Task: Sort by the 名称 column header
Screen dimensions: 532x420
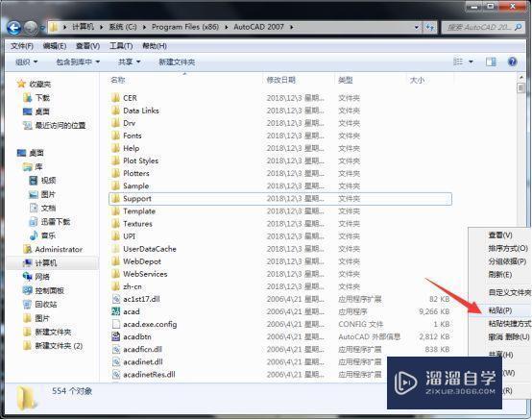Action: 118,80
